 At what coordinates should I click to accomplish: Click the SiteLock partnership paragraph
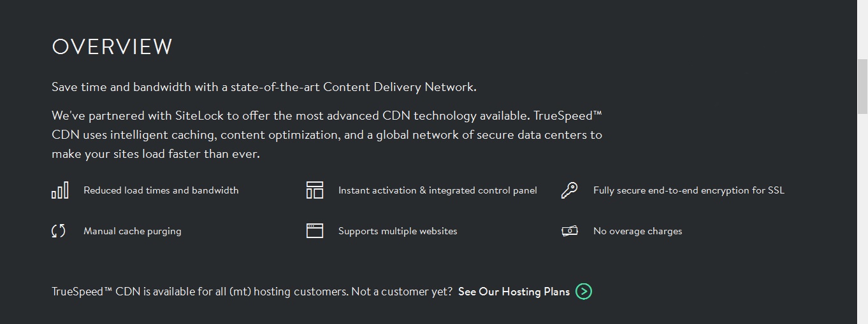point(327,135)
